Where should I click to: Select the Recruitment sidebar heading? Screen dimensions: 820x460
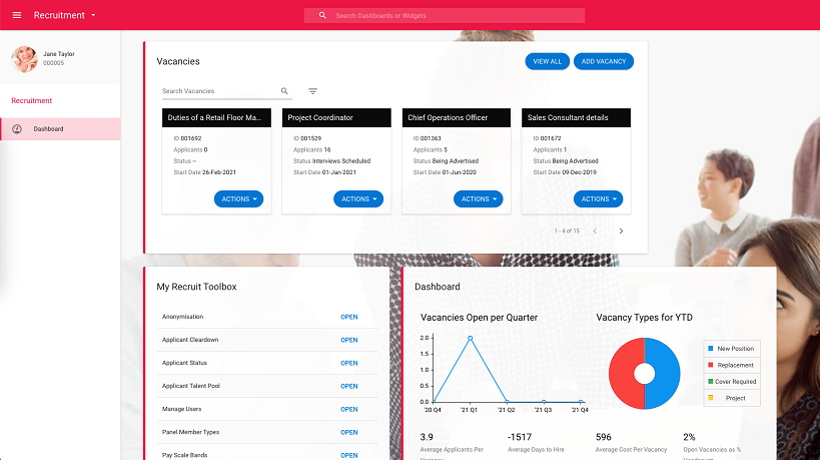tap(32, 100)
